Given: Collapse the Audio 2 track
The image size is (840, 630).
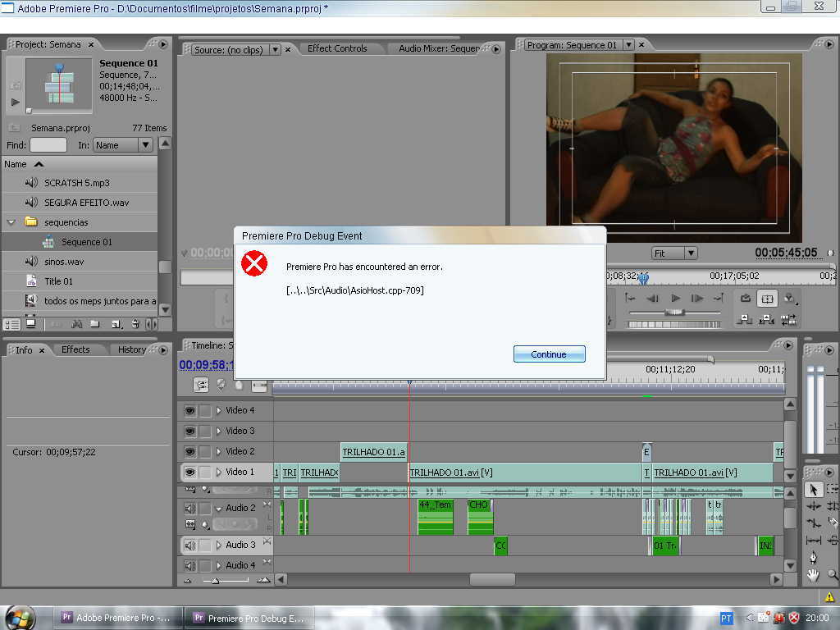Looking at the screenshot, I should click(218, 509).
